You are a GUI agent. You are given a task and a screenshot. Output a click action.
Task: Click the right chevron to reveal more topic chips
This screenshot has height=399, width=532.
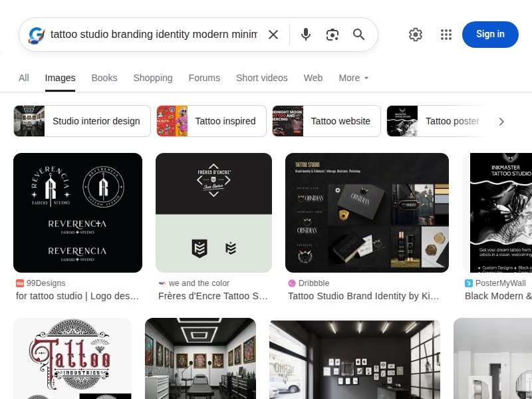click(x=502, y=121)
